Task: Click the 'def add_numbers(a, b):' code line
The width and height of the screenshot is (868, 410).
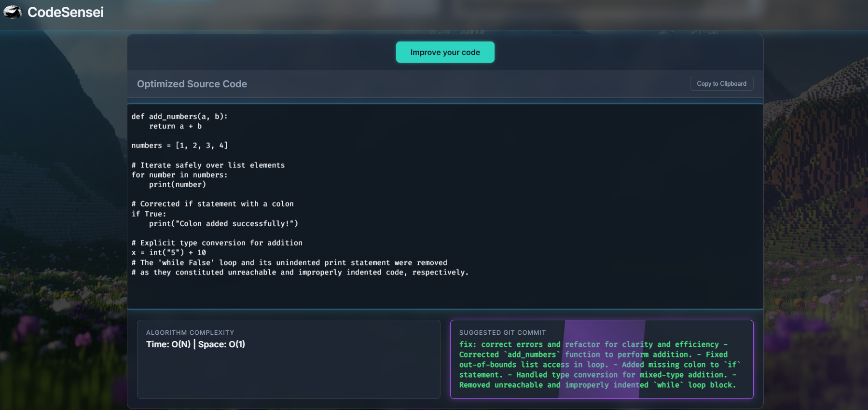Action: [179, 116]
